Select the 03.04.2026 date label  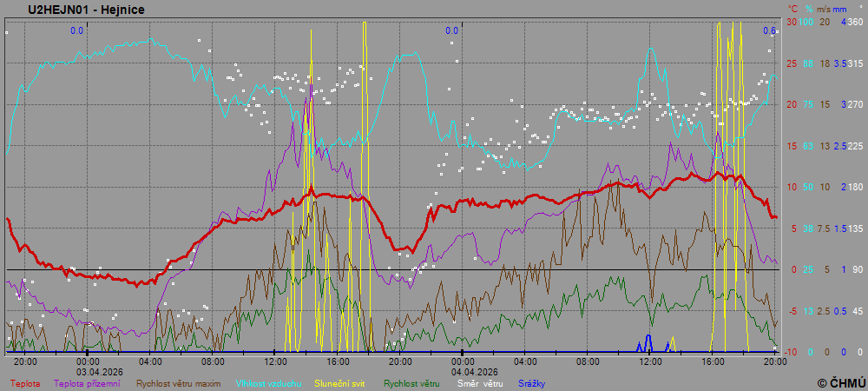[x=97, y=370]
